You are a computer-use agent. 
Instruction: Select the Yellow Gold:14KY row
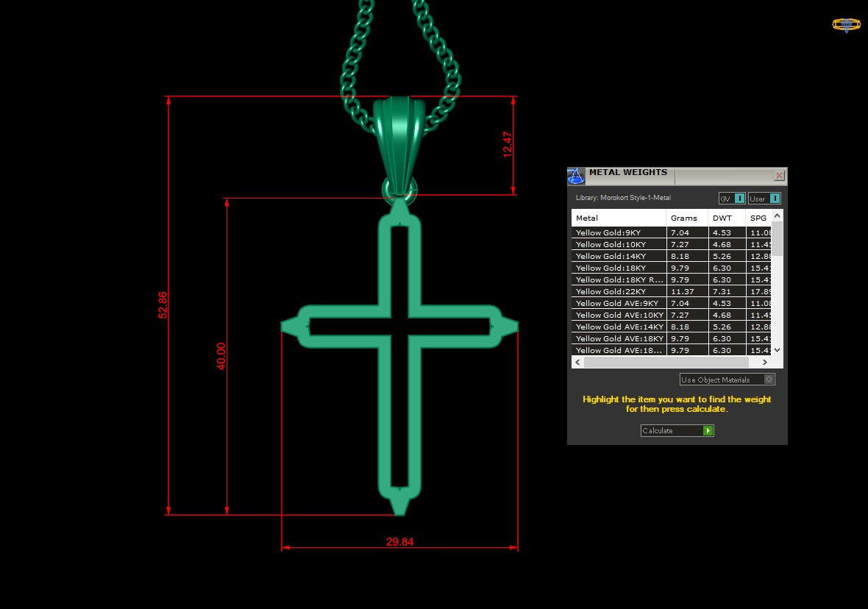[x=671, y=256]
